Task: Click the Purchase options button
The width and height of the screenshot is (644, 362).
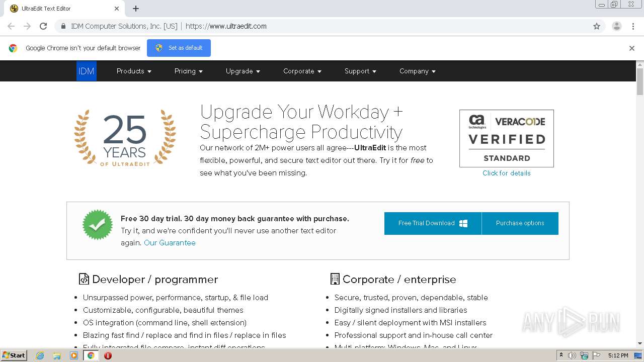Action: (x=520, y=223)
